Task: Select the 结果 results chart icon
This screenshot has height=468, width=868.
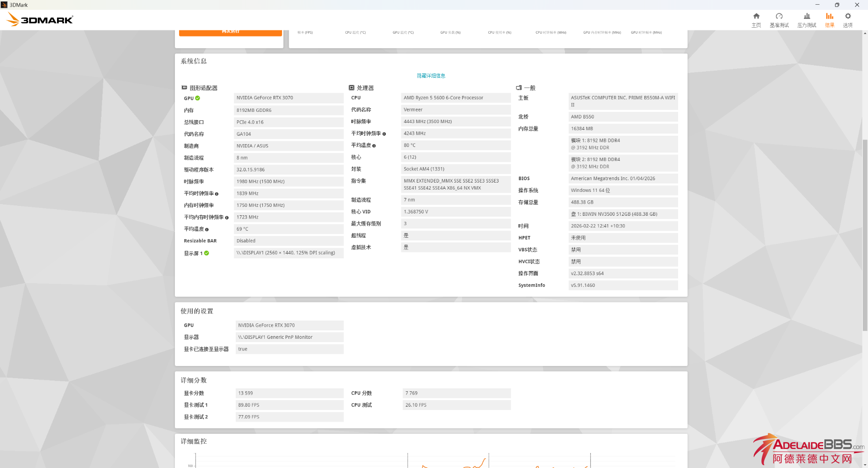Action: pos(829,20)
